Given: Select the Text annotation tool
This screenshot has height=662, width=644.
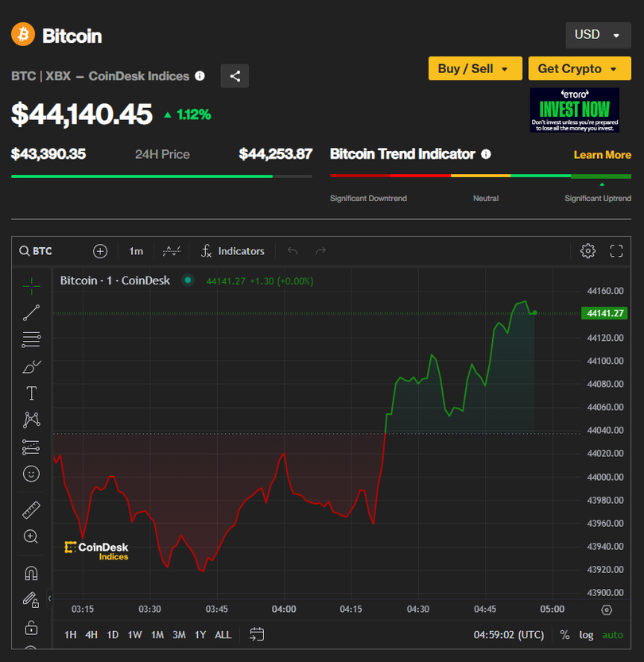Looking at the screenshot, I should coord(31,393).
